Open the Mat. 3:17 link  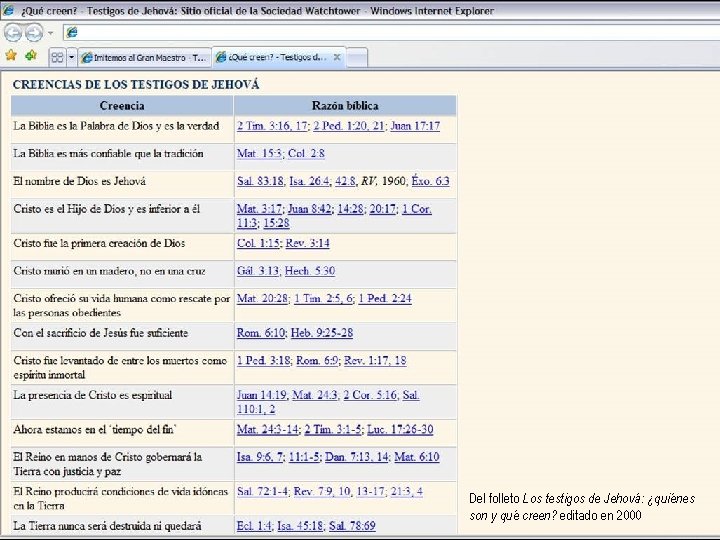(x=259, y=209)
